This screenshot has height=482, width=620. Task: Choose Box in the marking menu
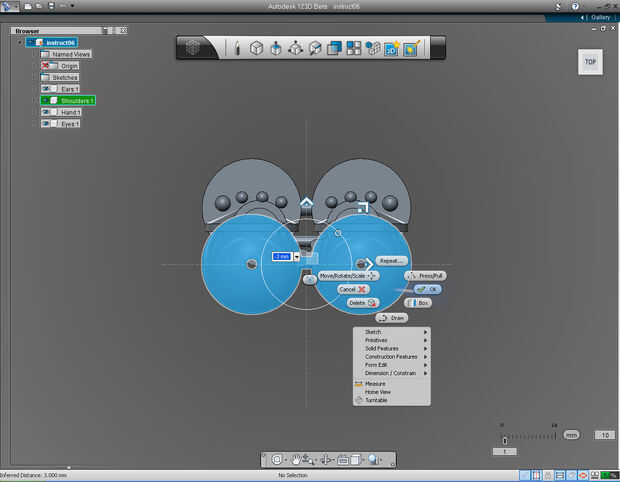coord(418,303)
